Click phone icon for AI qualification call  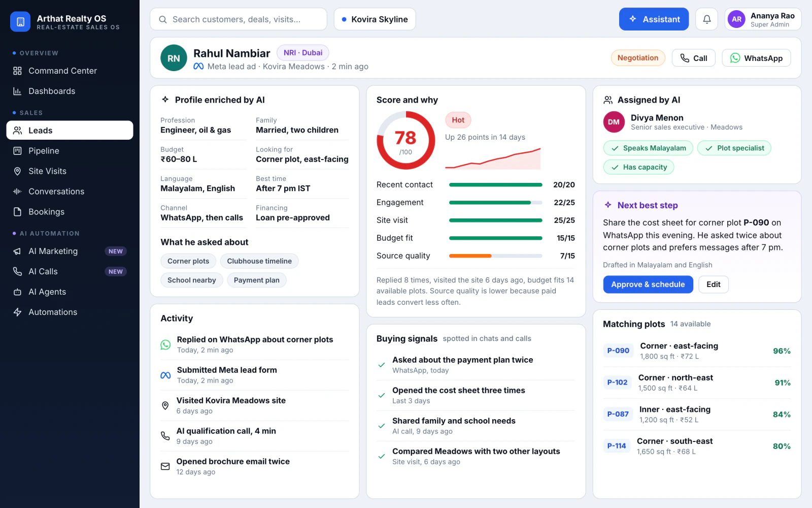[x=165, y=436]
